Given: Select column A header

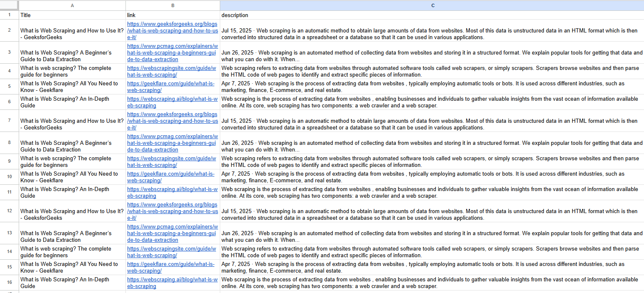Looking at the screenshot, I should (x=72, y=5).
